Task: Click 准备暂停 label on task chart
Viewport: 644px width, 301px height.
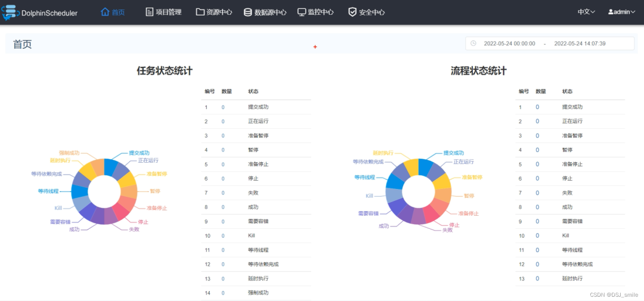Action: [157, 173]
